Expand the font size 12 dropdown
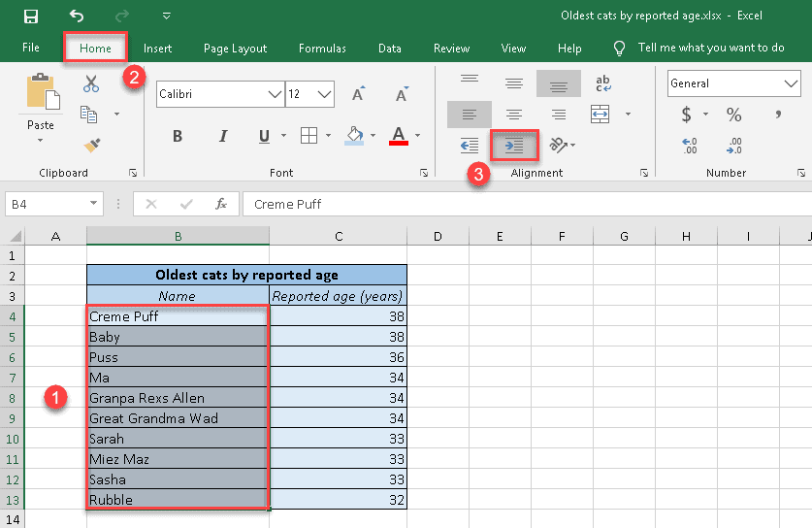Screen dimensions: 812x528 (324, 94)
